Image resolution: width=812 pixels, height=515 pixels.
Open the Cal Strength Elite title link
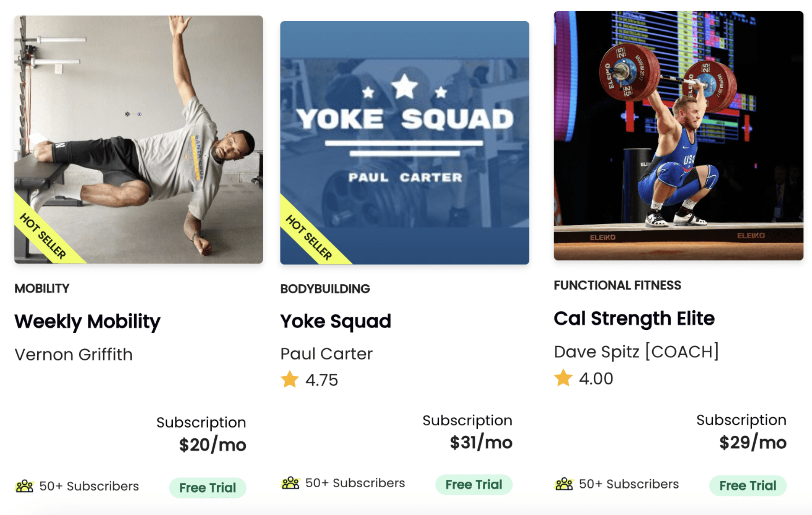tap(634, 319)
